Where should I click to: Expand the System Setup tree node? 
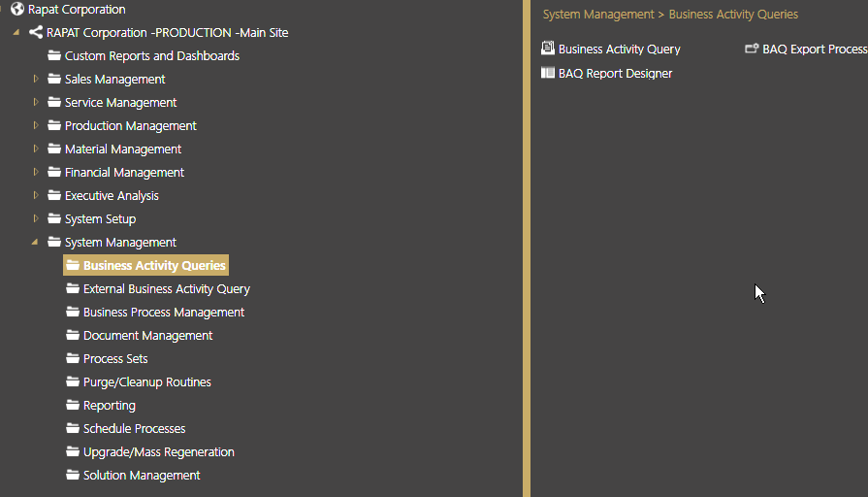point(36,218)
